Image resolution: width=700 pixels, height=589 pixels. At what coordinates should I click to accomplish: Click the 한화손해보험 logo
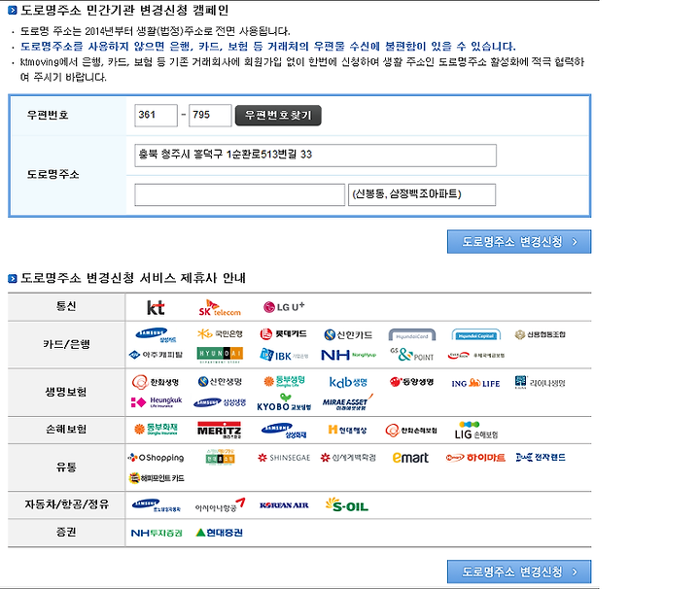click(411, 431)
